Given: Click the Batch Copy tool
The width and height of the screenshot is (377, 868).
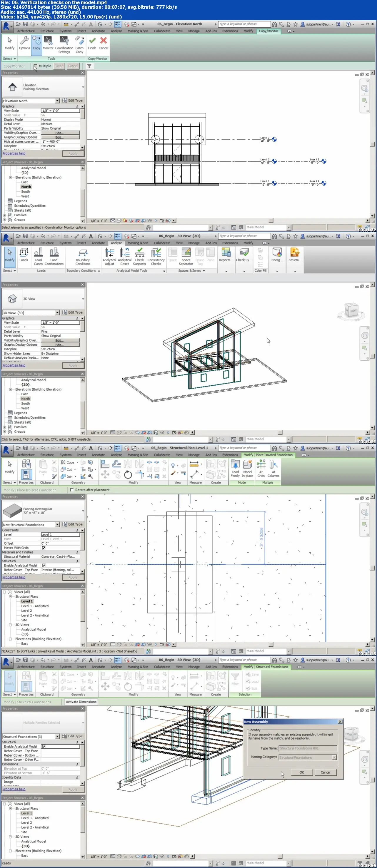Looking at the screenshot, I should click(79, 45).
